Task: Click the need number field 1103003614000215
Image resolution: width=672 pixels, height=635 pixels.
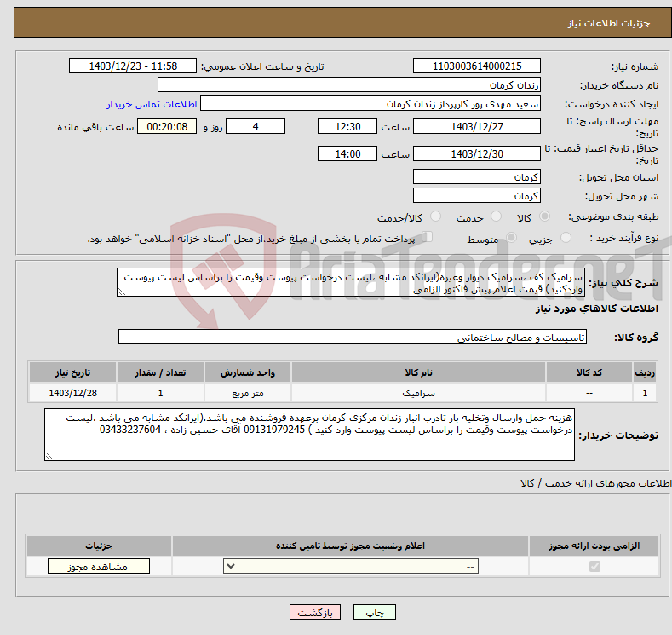Action: click(x=477, y=66)
